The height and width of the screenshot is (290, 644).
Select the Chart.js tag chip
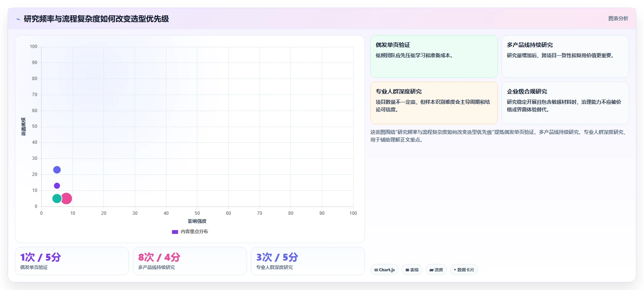pyautogui.click(x=384, y=270)
